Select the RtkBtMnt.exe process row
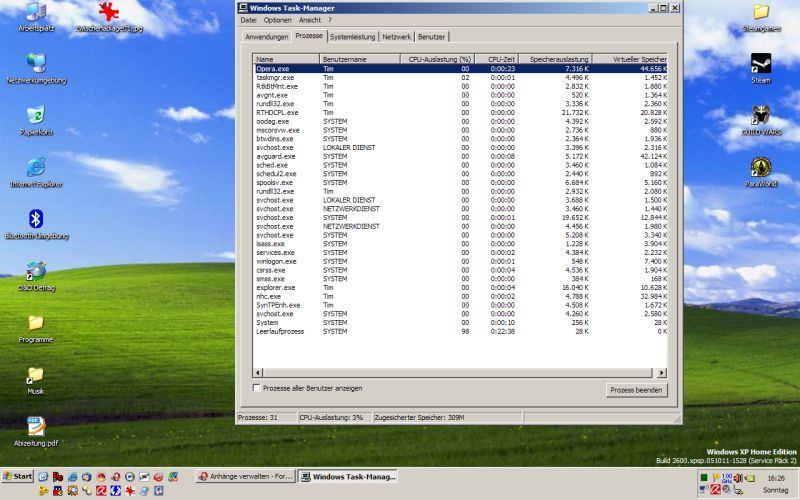Image resolution: width=800 pixels, height=500 pixels. (460, 86)
